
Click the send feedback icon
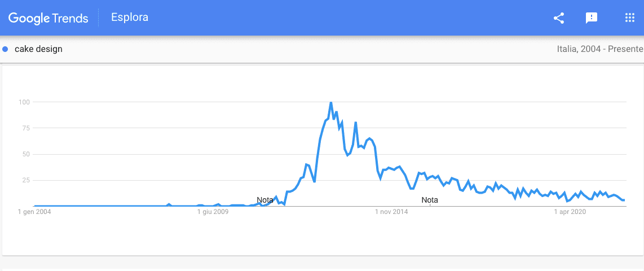coord(592,18)
